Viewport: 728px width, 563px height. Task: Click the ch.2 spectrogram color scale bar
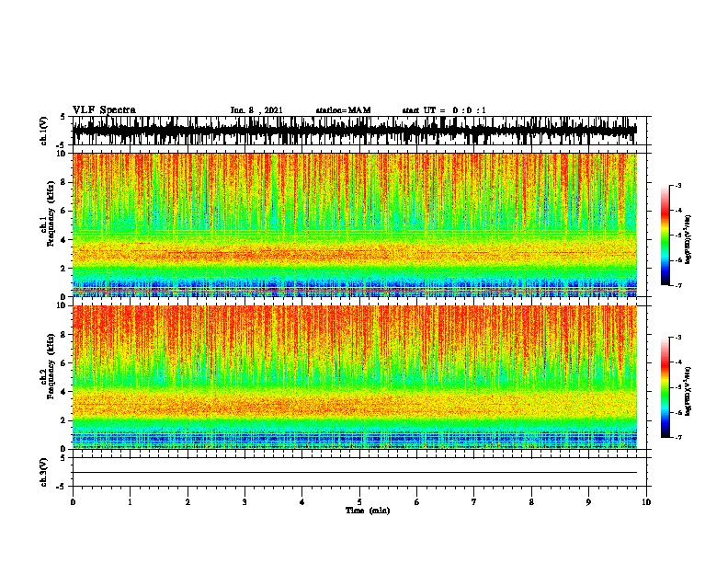[x=665, y=387]
